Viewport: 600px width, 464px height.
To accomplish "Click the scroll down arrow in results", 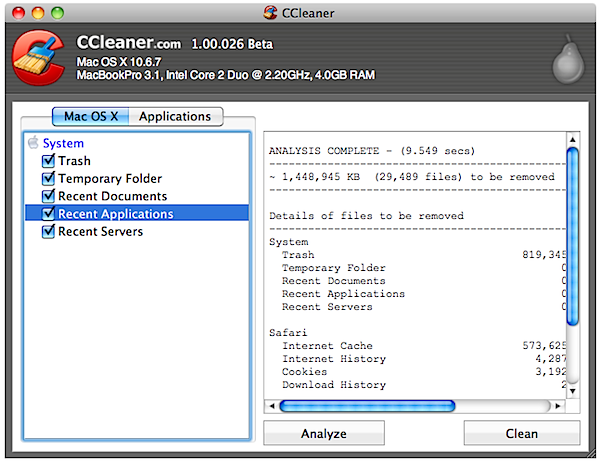I will point(573,389).
